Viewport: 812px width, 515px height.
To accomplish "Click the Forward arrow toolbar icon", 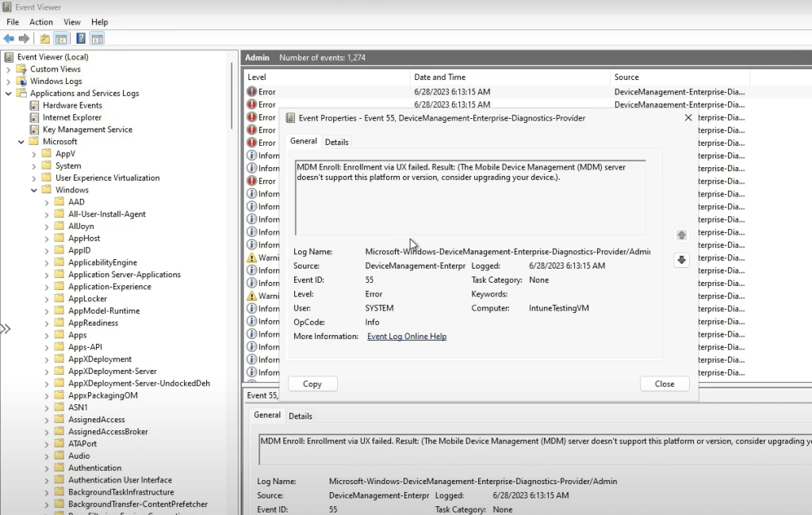I will point(24,39).
